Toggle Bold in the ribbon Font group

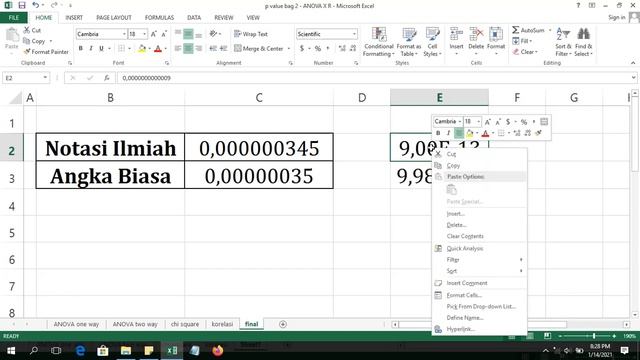point(81,49)
